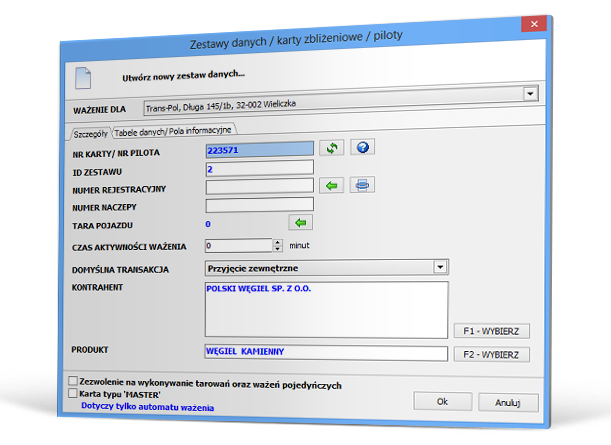Viewport: 611px width, 445px height.
Task: Open help via blue question mark icon
Action: [362, 148]
